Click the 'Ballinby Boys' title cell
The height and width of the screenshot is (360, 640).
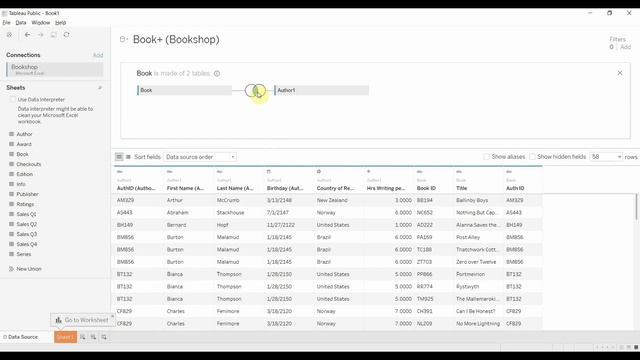[x=472, y=200]
